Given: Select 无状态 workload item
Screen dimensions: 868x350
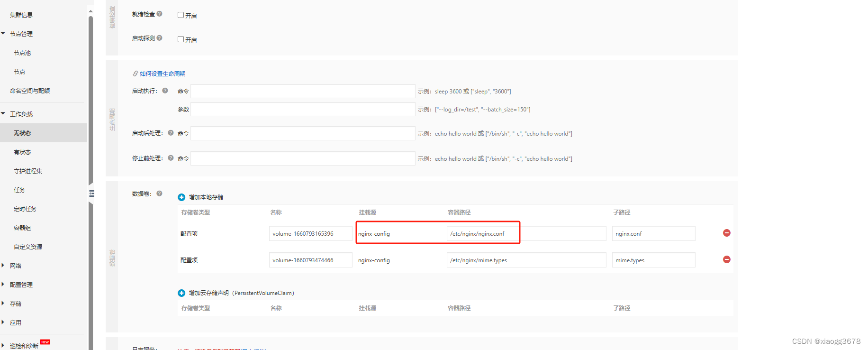Looking at the screenshot, I should [x=44, y=133].
